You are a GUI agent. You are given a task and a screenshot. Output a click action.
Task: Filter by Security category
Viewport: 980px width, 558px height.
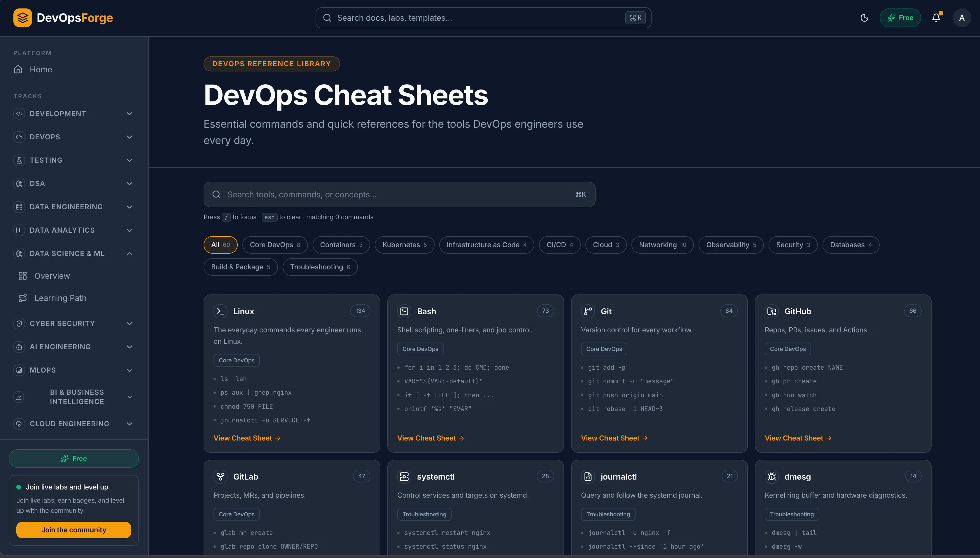[x=793, y=245]
